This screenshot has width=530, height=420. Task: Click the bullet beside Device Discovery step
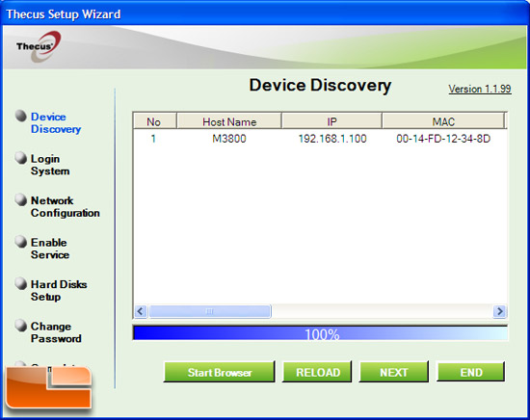click(x=21, y=116)
